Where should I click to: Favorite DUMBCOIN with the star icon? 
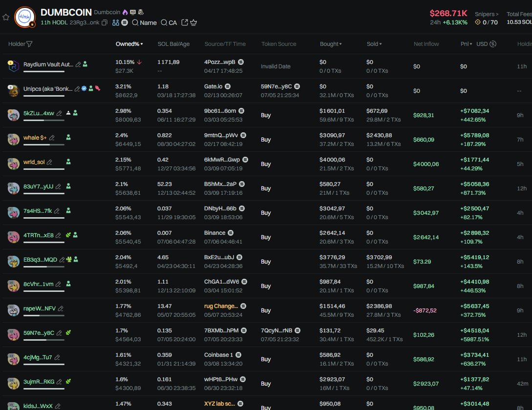tap(6, 17)
